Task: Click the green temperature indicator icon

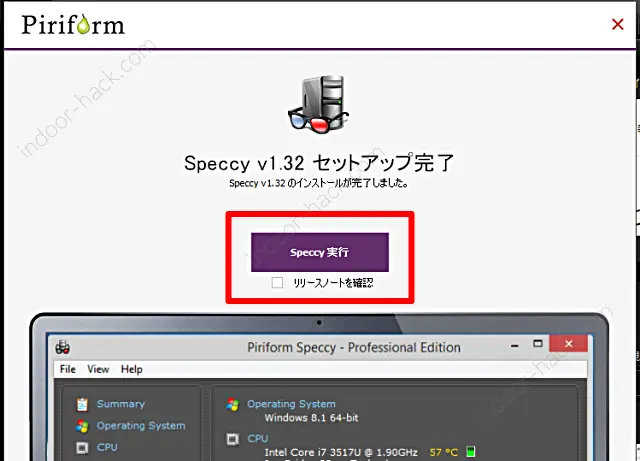Action: click(x=471, y=452)
